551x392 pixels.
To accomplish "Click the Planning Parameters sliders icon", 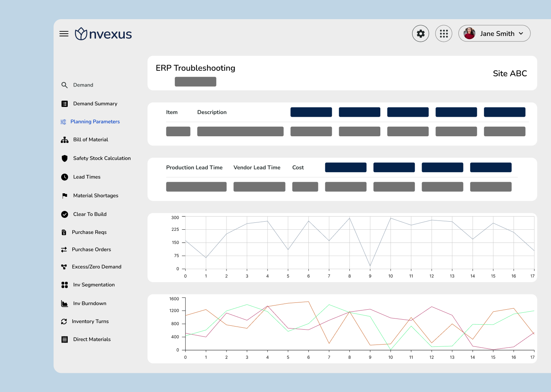I will coord(63,122).
